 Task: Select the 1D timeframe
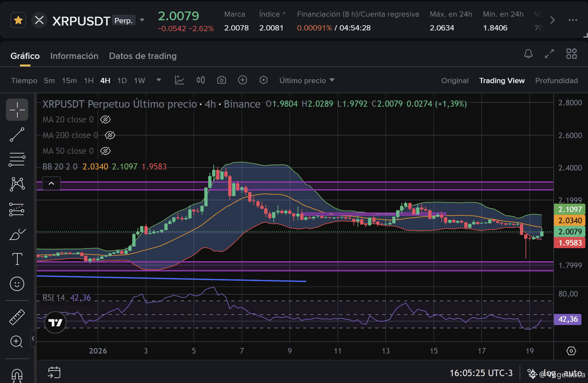tap(122, 81)
